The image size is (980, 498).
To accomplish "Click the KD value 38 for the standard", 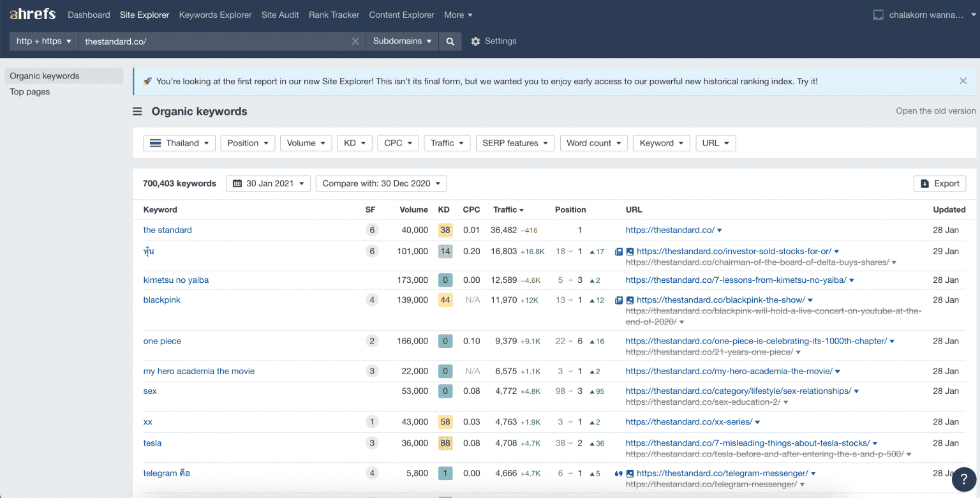I will (x=445, y=230).
